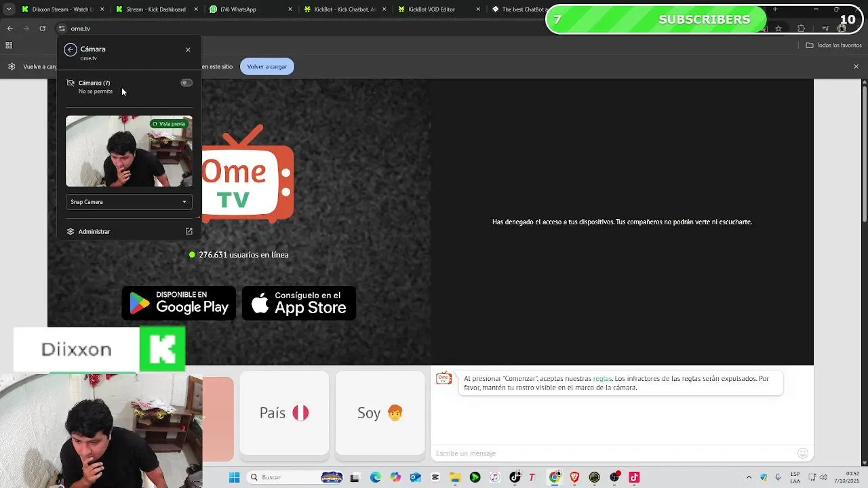This screenshot has height=488, width=868.
Task: Toggle the Cámaras (7) permission switch
Action: click(x=186, y=83)
